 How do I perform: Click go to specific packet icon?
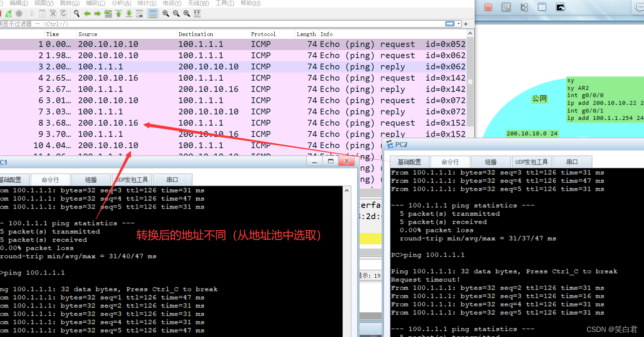(108, 14)
